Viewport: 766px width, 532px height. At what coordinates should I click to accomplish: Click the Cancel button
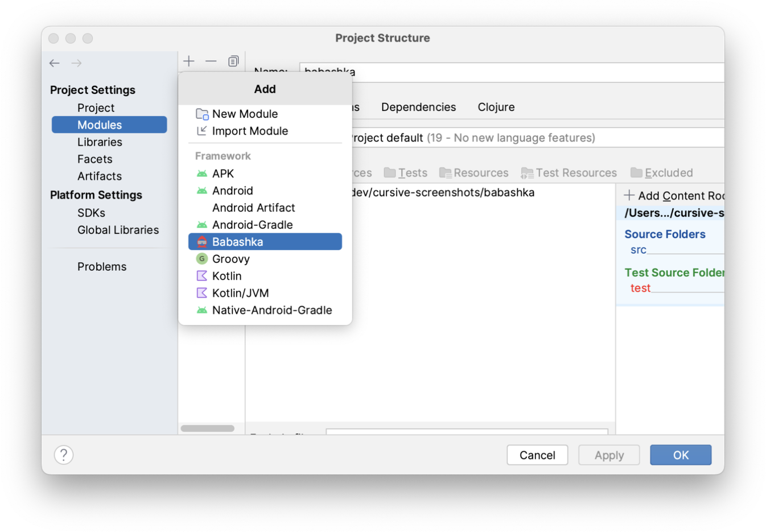[537, 455]
